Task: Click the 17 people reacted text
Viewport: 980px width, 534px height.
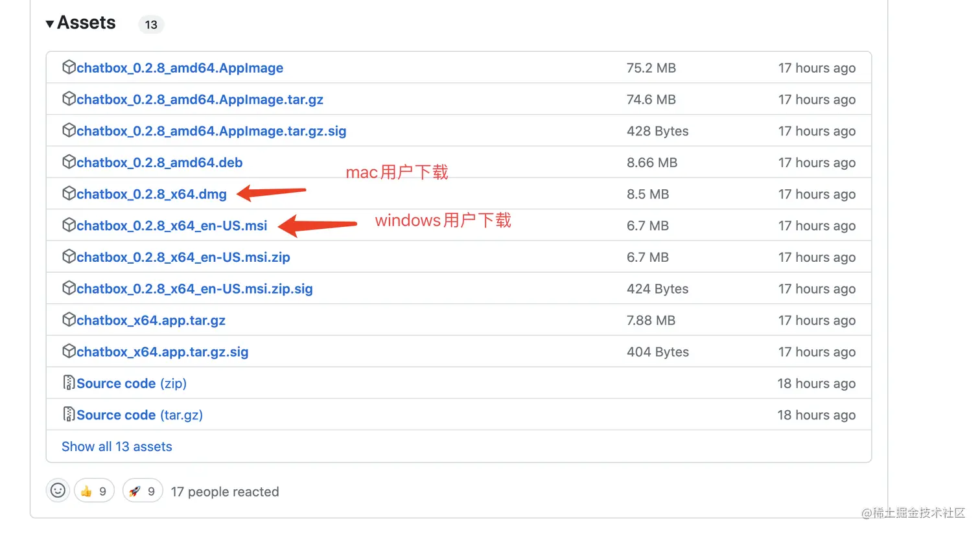Action: (x=225, y=492)
